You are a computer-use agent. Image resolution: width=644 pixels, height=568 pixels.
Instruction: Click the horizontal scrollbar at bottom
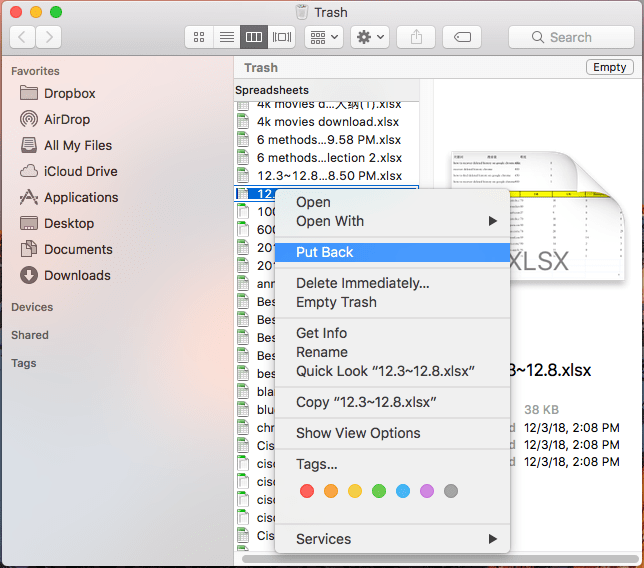440,559
